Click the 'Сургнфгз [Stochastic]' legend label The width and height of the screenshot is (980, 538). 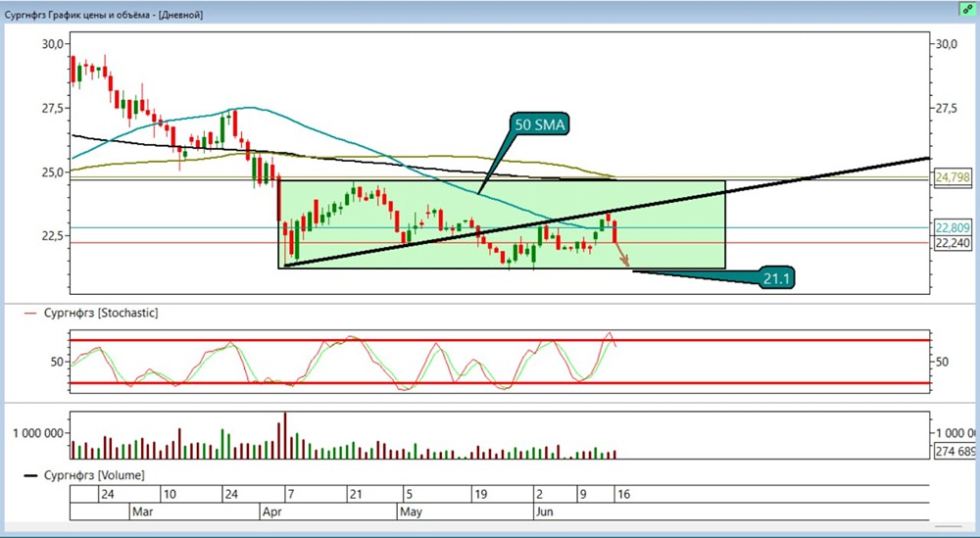click(101, 313)
